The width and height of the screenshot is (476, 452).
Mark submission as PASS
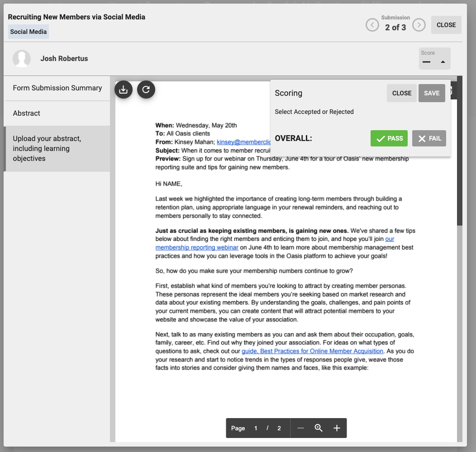[x=389, y=138]
